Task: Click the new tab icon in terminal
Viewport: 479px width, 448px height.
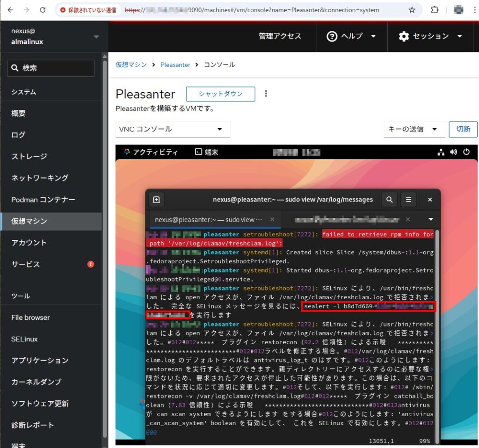Action: [156, 200]
